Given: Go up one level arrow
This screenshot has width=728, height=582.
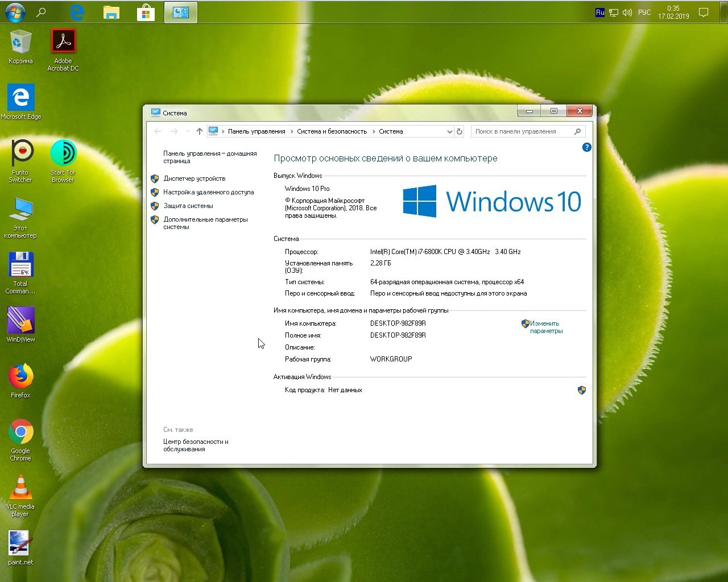Looking at the screenshot, I should pos(200,131).
